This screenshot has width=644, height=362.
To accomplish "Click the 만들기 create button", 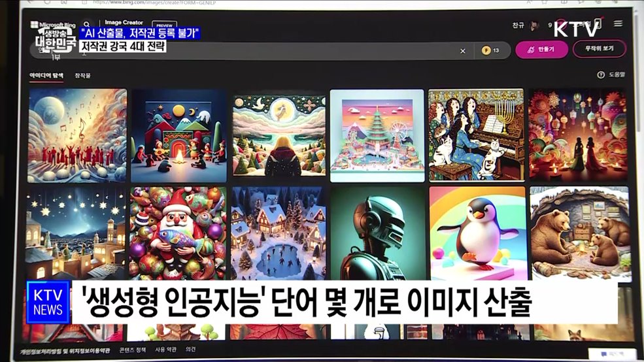I will 541,49.
